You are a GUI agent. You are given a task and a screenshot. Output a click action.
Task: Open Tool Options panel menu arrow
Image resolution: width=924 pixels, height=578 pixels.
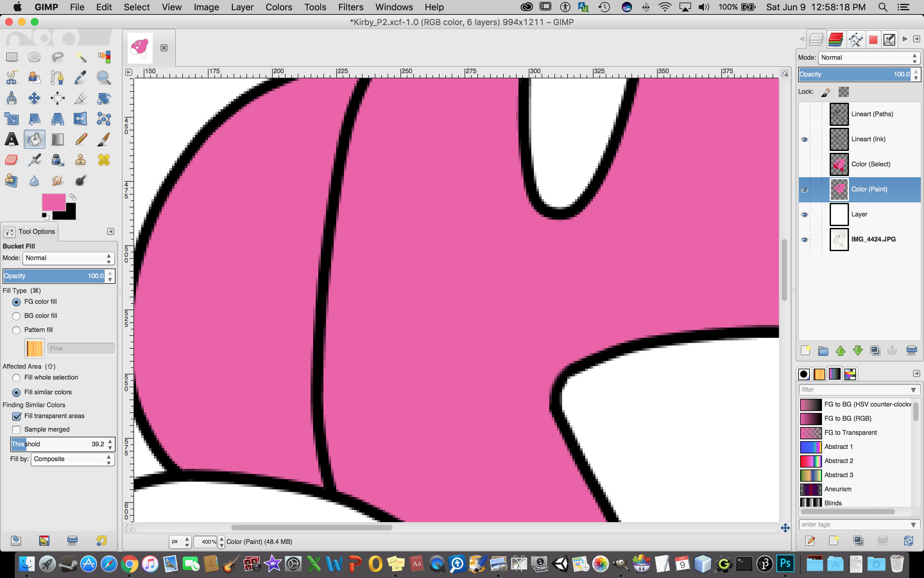tap(110, 232)
